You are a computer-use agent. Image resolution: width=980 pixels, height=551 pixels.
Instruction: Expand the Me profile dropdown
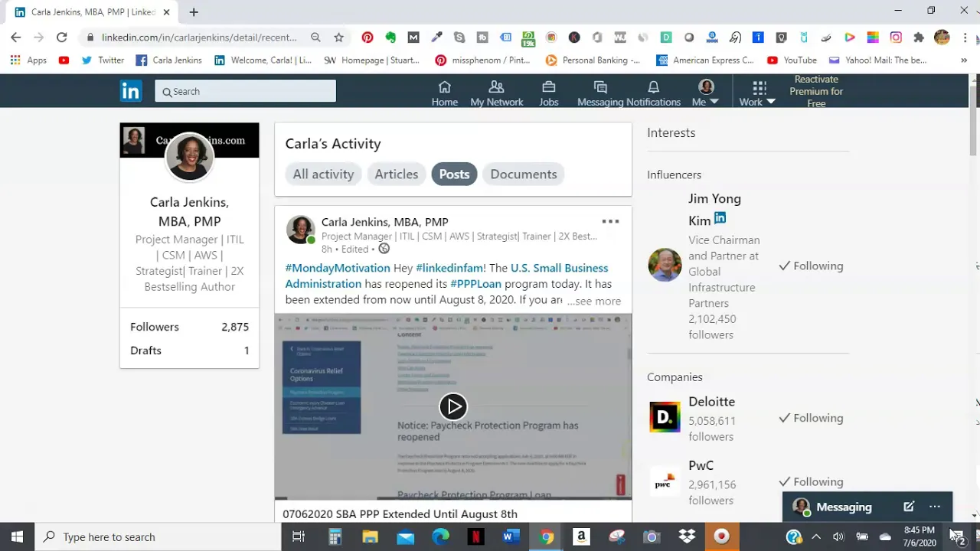point(705,92)
